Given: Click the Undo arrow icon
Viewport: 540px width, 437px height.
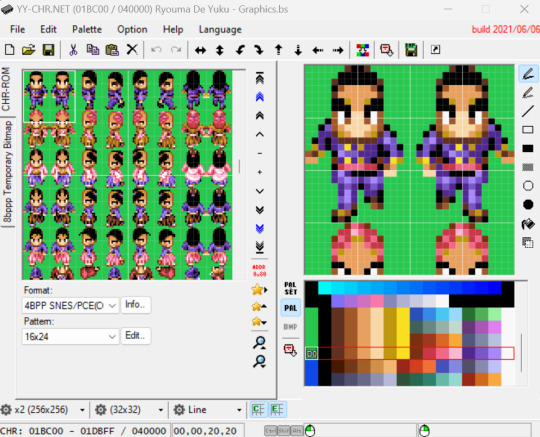Looking at the screenshot, I should pyautogui.click(x=156, y=50).
